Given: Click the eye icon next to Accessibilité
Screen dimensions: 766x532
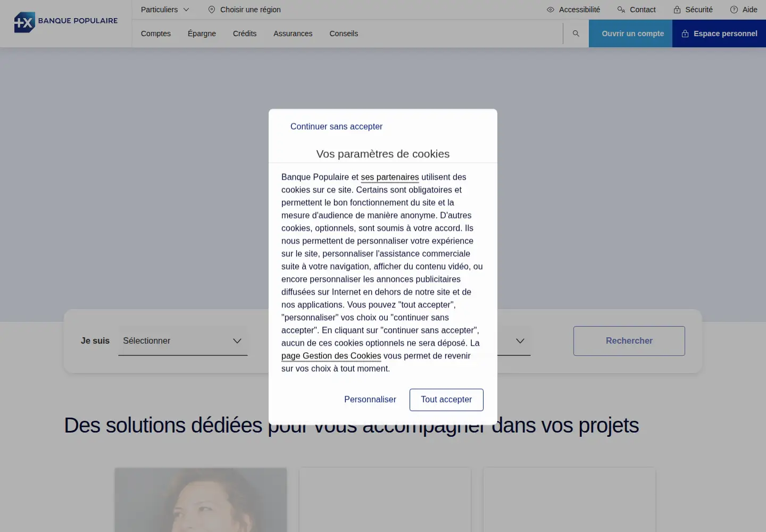Looking at the screenshot, I should pos(551,10).
